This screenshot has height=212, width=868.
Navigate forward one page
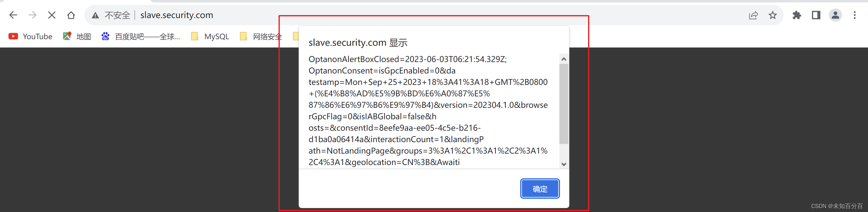tap(32, 15)
